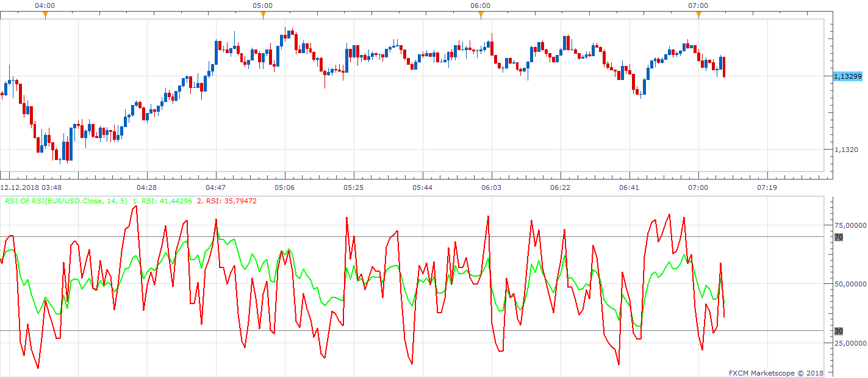The height and width of the screenshot is (378, 868).
Task: Click the 06:03 time axis label
Action: [x=492, y=187]
